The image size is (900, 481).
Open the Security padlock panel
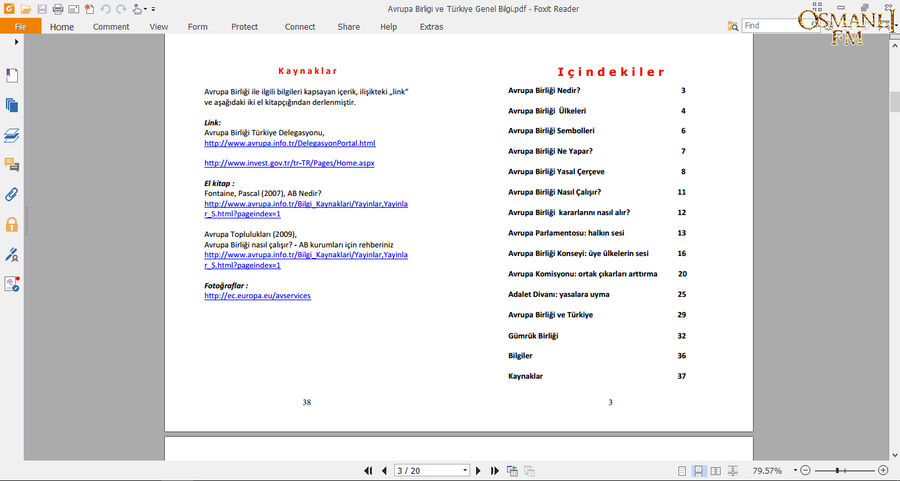coord(11,224)
